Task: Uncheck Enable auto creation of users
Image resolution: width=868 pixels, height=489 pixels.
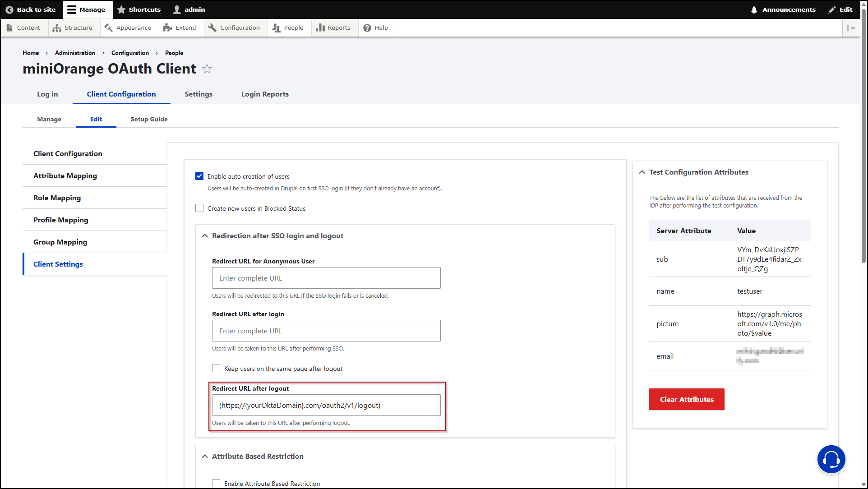Action: click(x=199, y=176)
